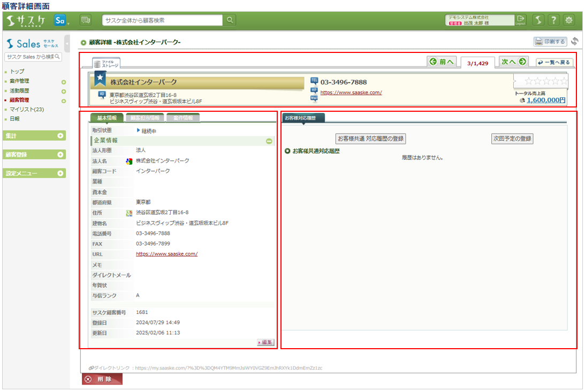
Task: Click the plus icon next to 顧客管理
Action: [64, 101]
